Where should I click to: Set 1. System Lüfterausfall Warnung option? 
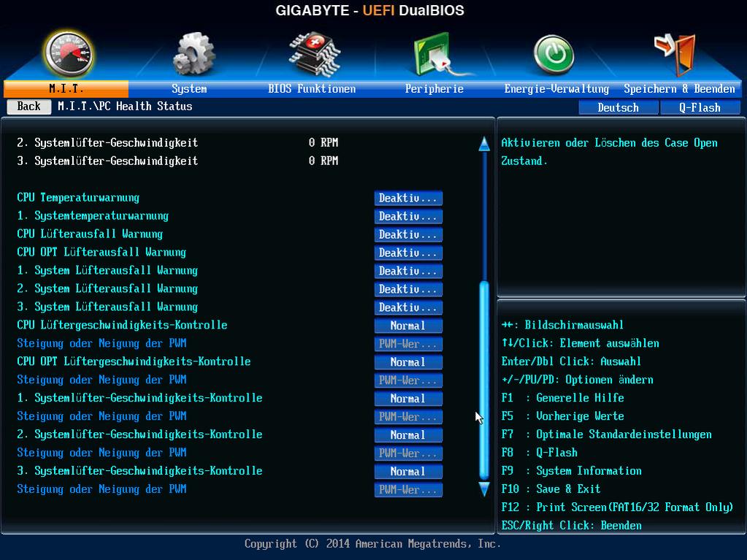tap(408, 271)
